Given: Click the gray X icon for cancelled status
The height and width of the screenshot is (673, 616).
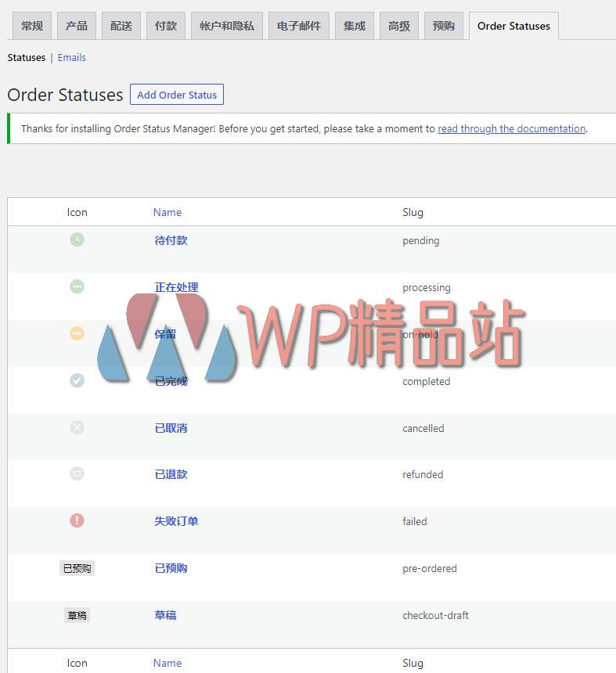Looking at the screenshot, I should point(77,427).
